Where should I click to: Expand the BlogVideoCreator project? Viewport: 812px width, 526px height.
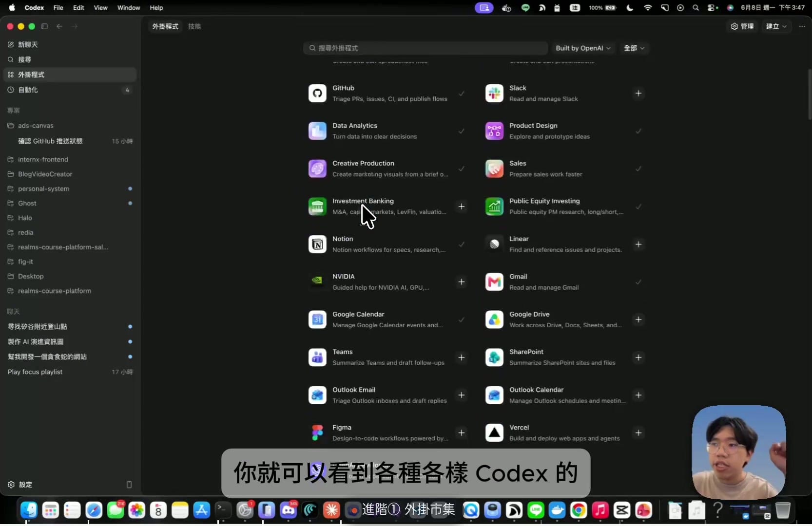coord(70,174)
